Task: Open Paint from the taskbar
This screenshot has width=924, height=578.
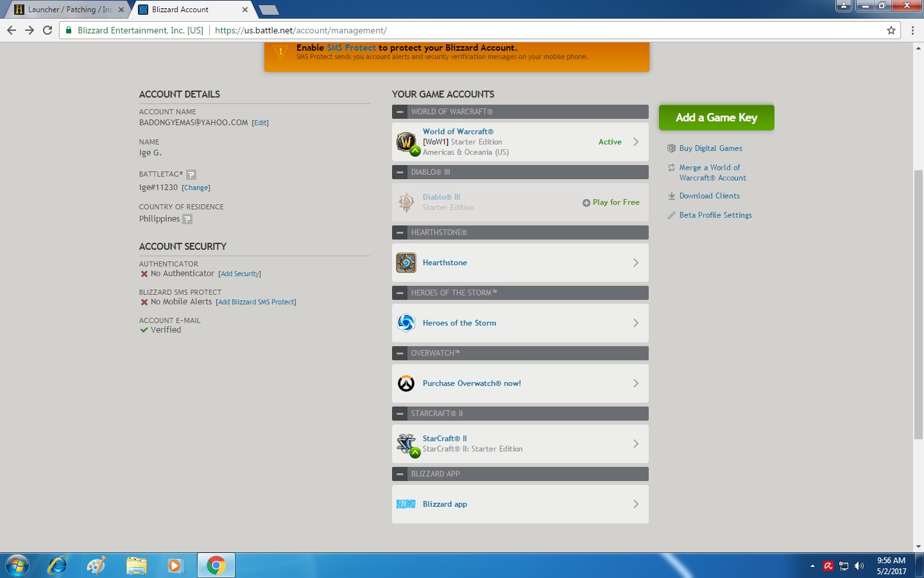Action: (x=96, y=566)
